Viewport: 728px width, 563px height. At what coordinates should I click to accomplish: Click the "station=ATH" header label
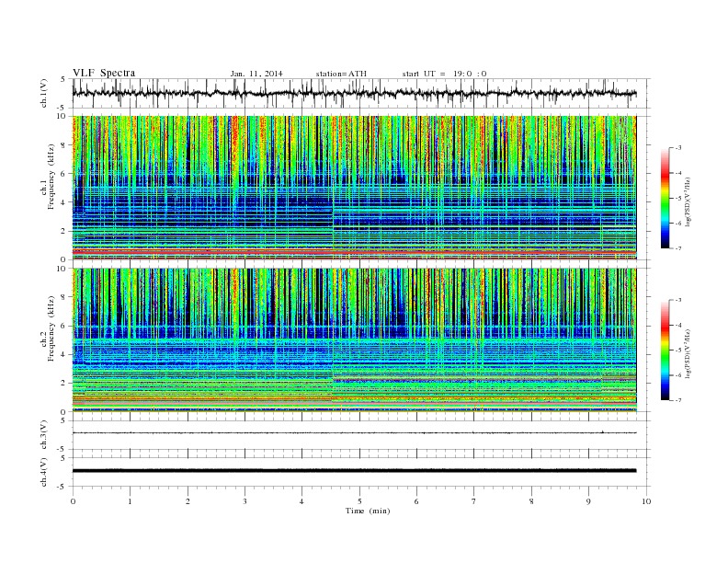(x=341, y=74)
